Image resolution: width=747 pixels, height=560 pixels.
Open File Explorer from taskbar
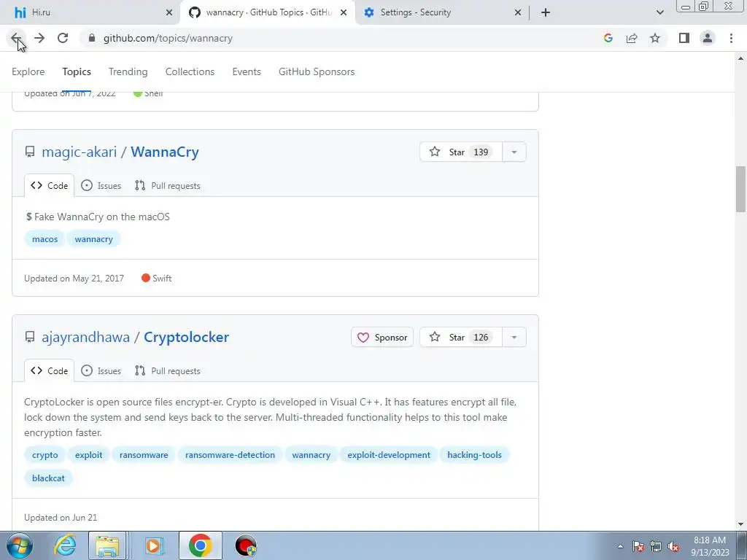point(108,545)
